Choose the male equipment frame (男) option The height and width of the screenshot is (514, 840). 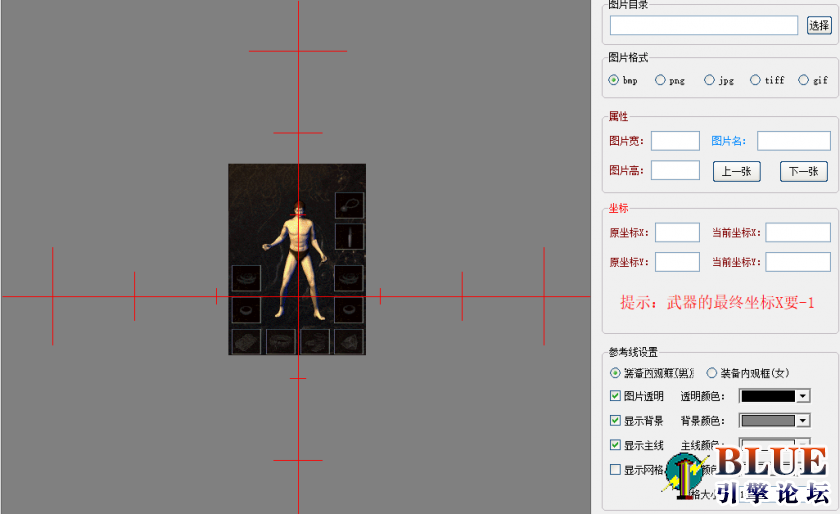(x=615, y=373)
